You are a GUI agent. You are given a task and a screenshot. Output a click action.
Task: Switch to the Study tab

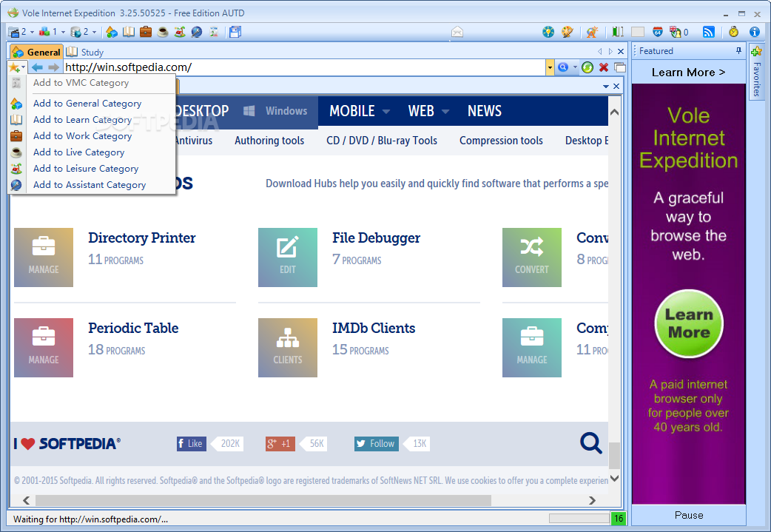(x=85, y=52)
